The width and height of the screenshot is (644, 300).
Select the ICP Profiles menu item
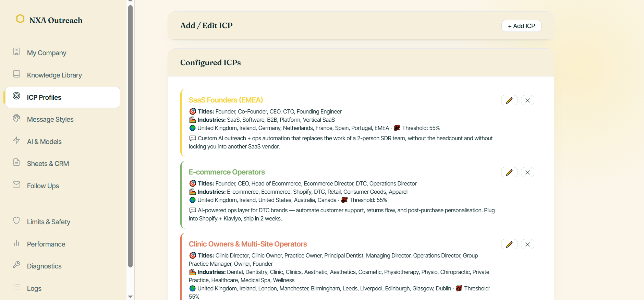click(63, 97)
